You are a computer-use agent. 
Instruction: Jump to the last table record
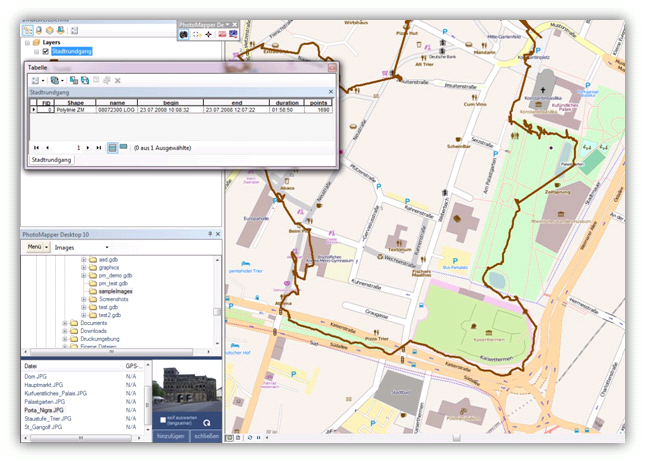(97, 147)
